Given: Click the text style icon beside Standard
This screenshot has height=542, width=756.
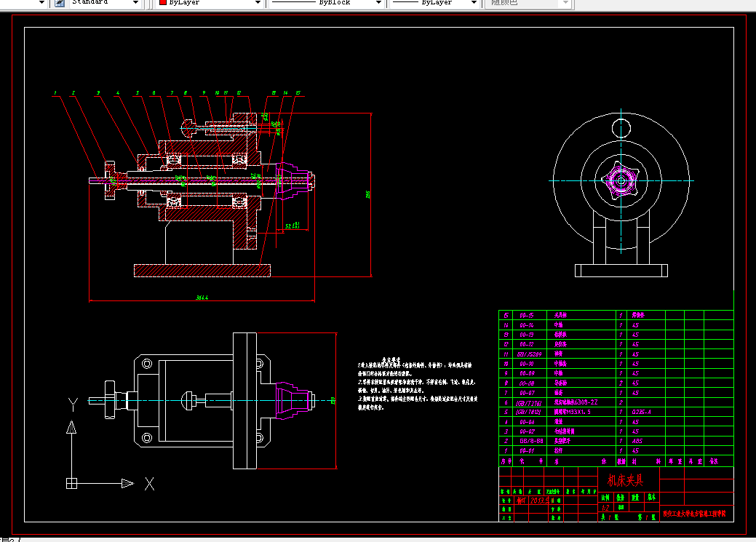Looking at the screenshot, I should pyautogui.click(x=60, y=2).
